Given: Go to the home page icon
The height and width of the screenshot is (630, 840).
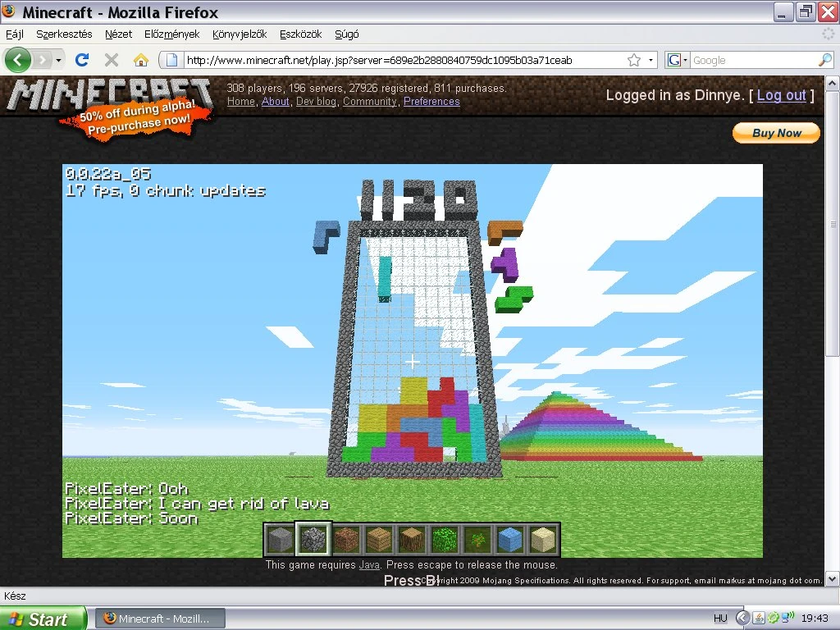Looking at the screenshot, I should click(x=141, y=60).
